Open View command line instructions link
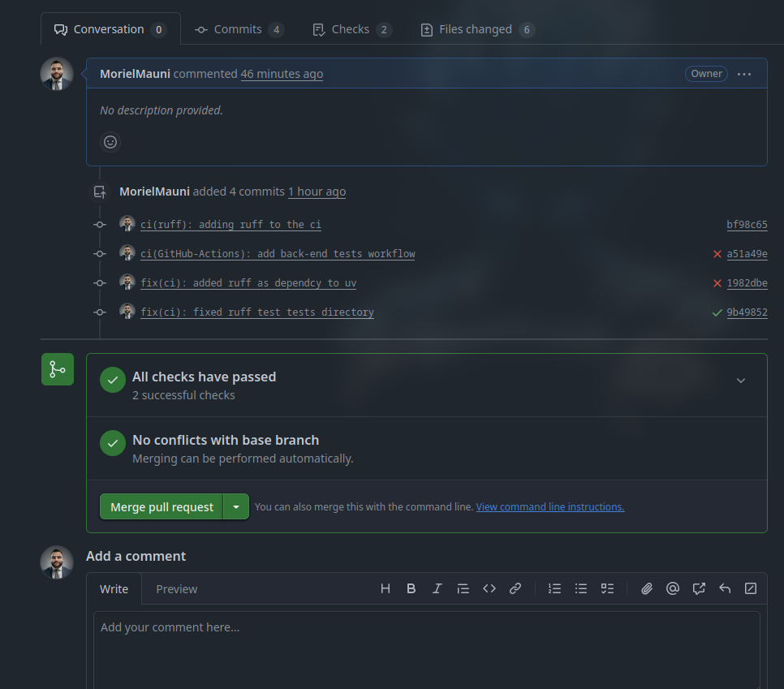This screenshot has height=689, width=784. (x=550, y=507)
